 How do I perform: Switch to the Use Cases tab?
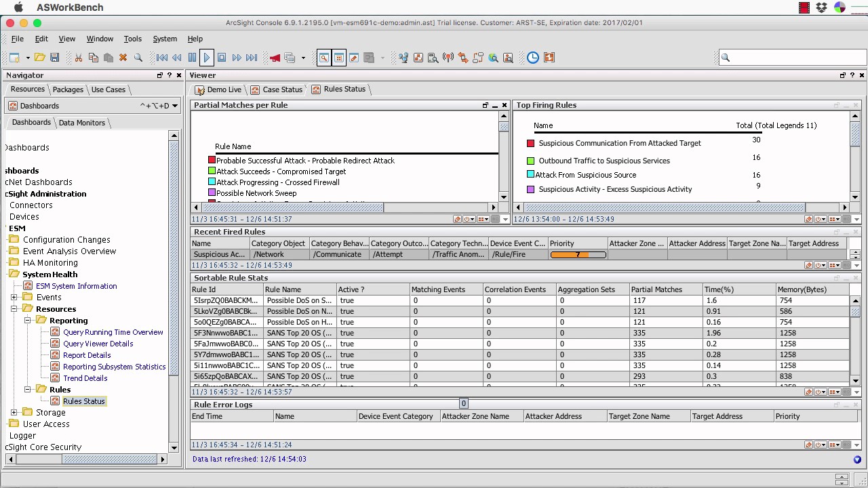pyautogui.click(x=108, y=89)
